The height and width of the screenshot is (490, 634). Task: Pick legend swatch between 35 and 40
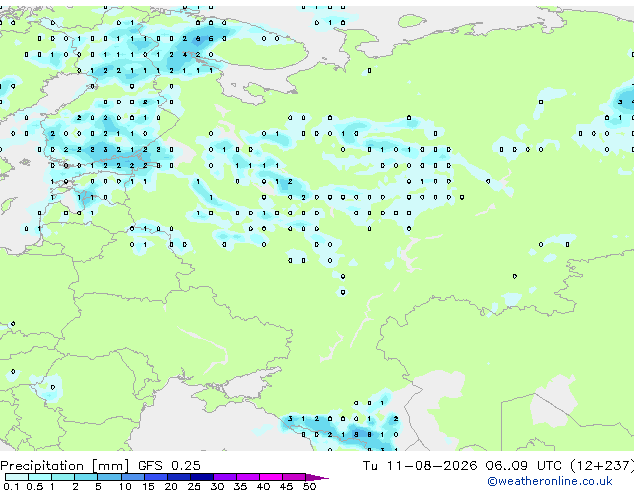pyautogui.click(x=247, y=477)
